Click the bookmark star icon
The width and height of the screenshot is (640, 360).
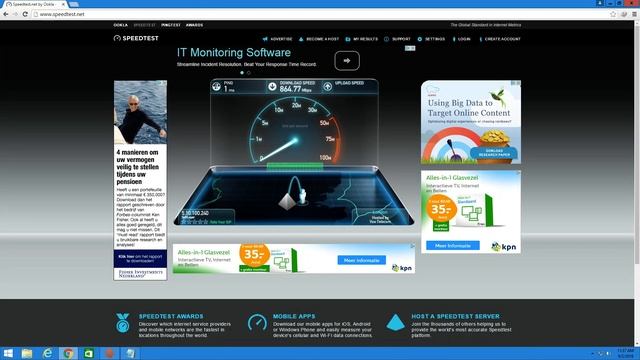613,14
